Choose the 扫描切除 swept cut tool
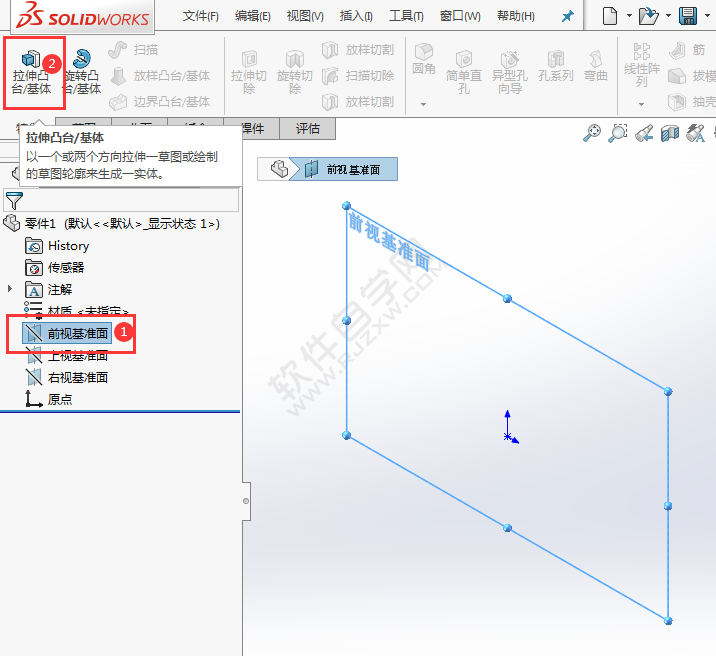 358,76
